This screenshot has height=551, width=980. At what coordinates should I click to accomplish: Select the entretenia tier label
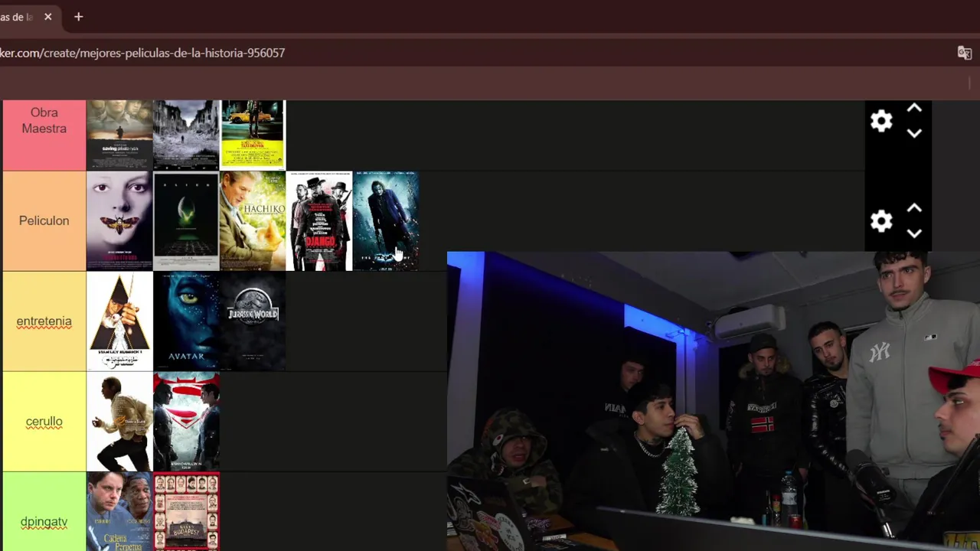point(44,321)
